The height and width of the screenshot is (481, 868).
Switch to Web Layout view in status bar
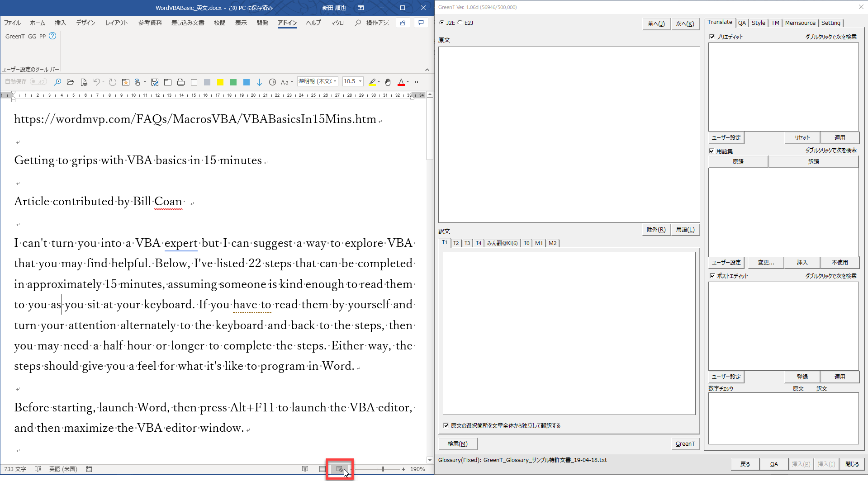[339, 469]
